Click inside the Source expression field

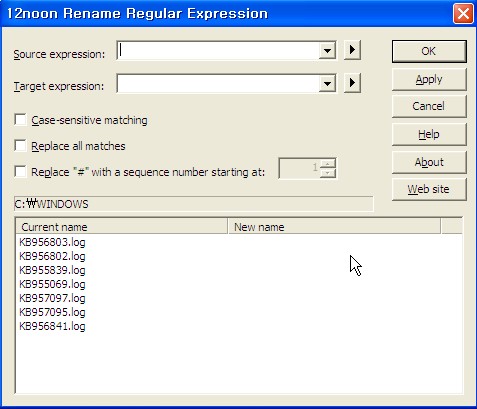[x=218, y=51]
